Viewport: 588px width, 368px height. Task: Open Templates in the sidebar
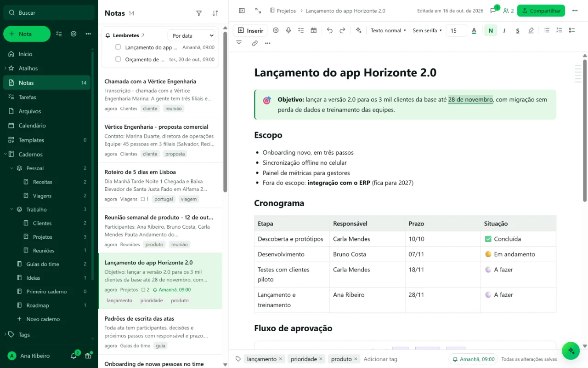47,140
